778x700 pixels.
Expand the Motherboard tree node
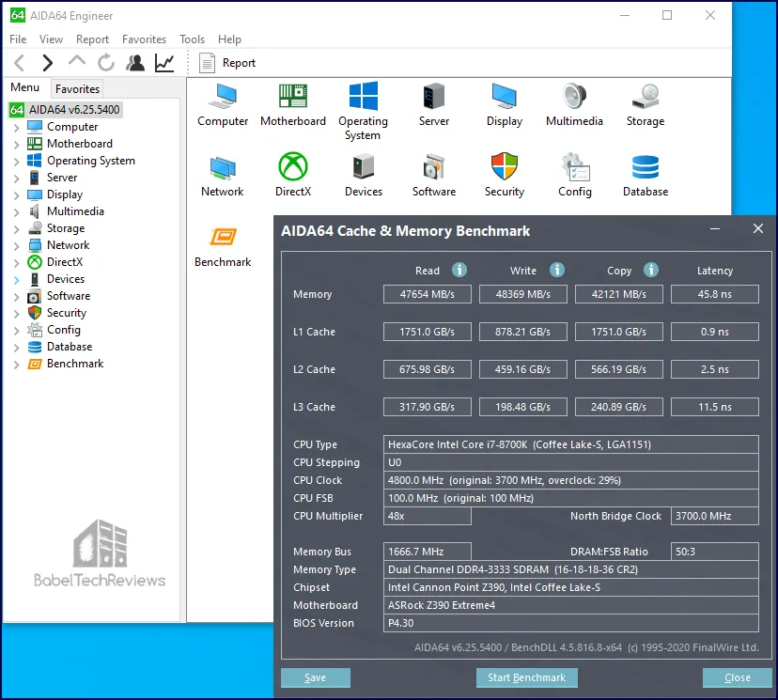click(x=16, y=145)
